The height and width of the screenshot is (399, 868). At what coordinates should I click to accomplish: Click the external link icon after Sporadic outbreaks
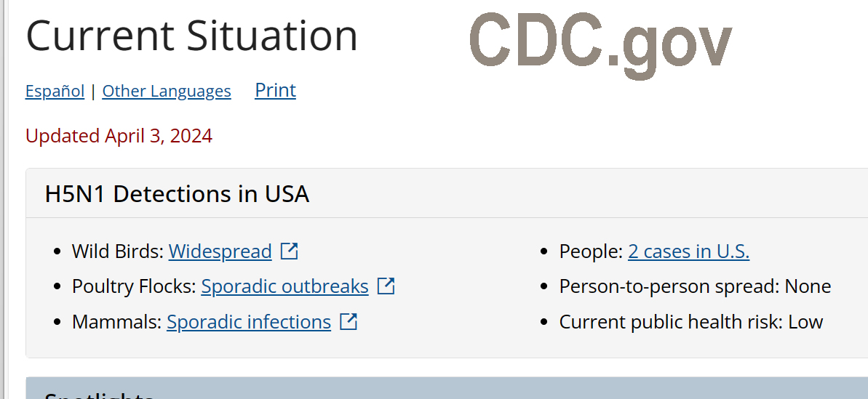[x=386, y=286]
